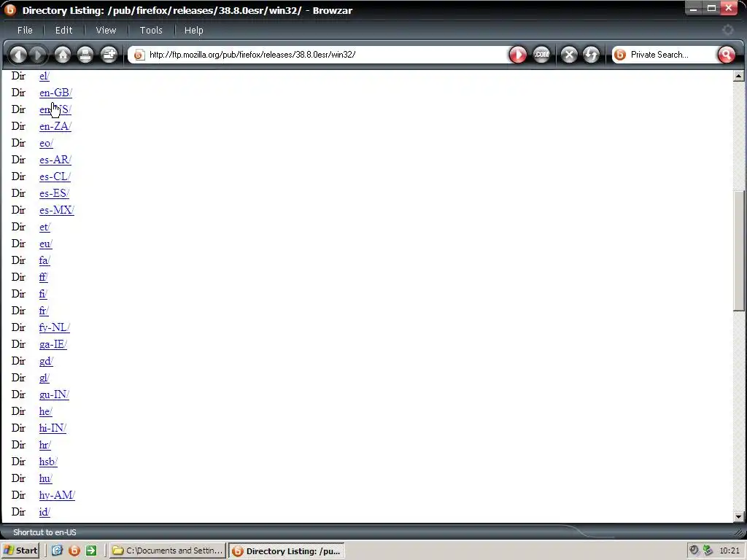Open the View menu
Viewport: 747px width, 560px height.
[106, 30]
